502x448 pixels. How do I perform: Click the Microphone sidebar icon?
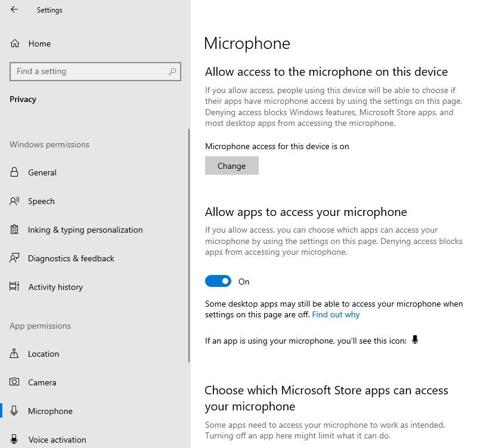pyautogui.click(x=14, y=410)
